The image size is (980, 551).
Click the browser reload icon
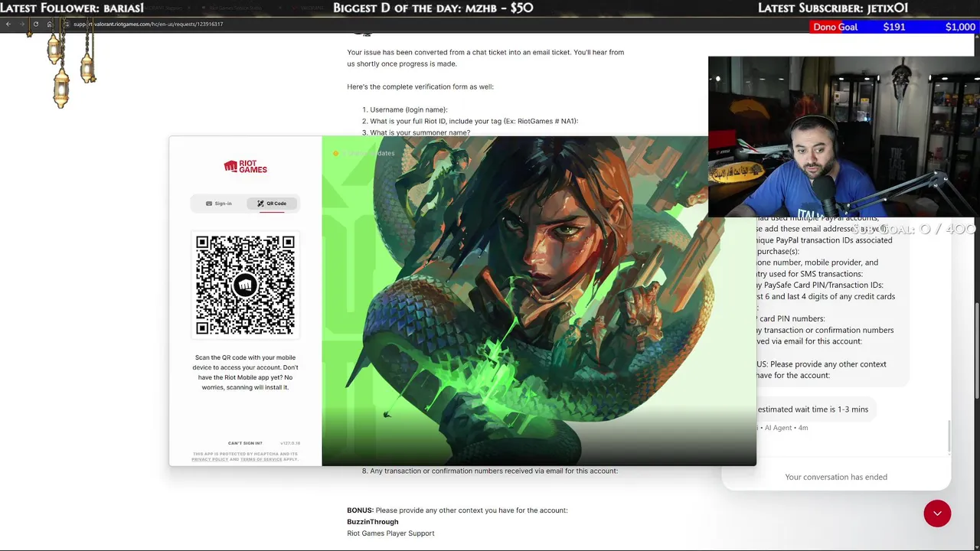click(35, 24)
